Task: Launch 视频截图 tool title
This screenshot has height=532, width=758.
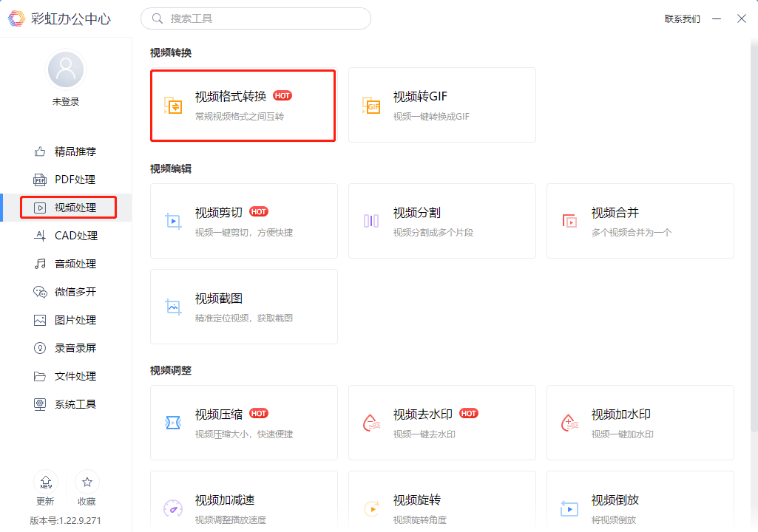Action: (218, 299)
